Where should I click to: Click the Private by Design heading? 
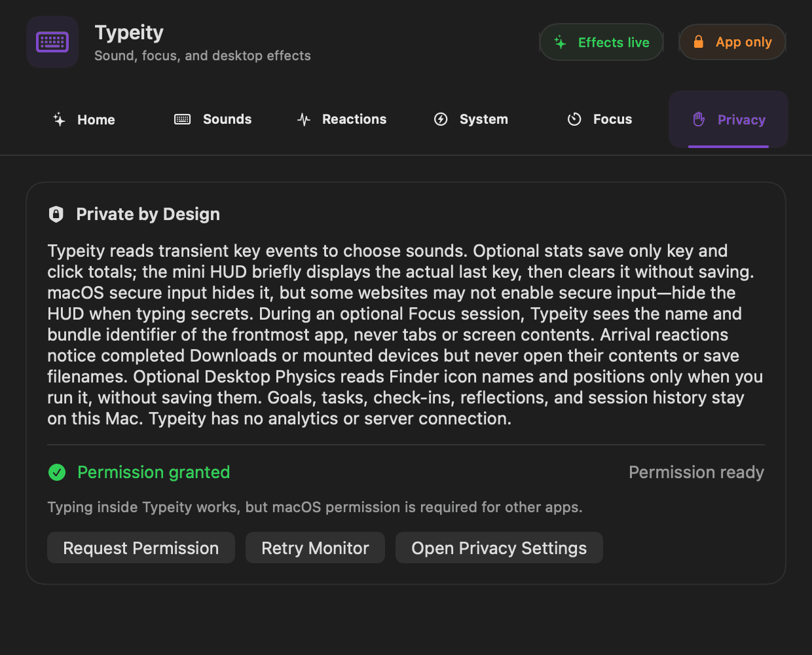pyautogui.click(x=148, y=214)
